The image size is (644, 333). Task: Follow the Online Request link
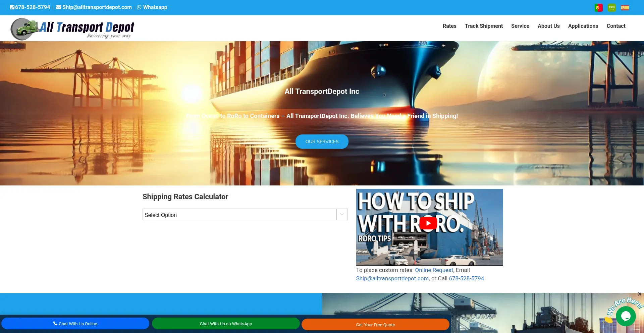tap(434, 270)
